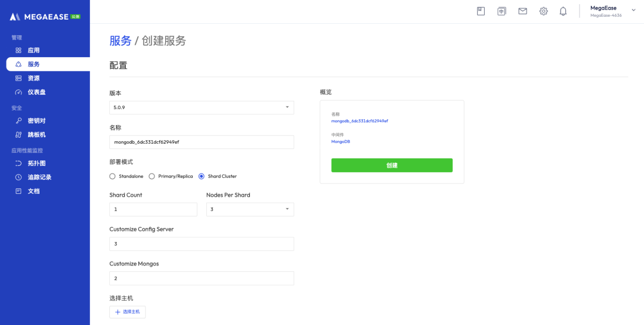Select Standalone deployment mode
Viewport: 644px width, 325px height.
pyautogui.click(x=113, y=177)
